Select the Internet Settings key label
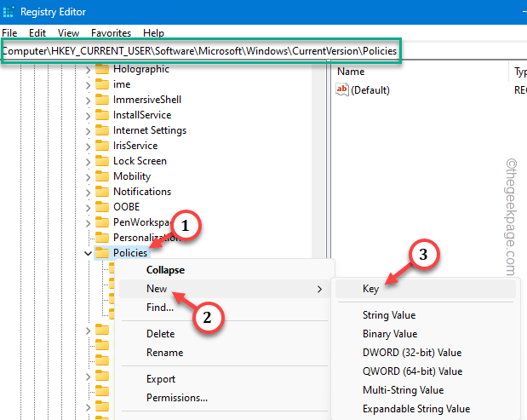This screenshot has height=420, width=527. [x=150, y=130]
